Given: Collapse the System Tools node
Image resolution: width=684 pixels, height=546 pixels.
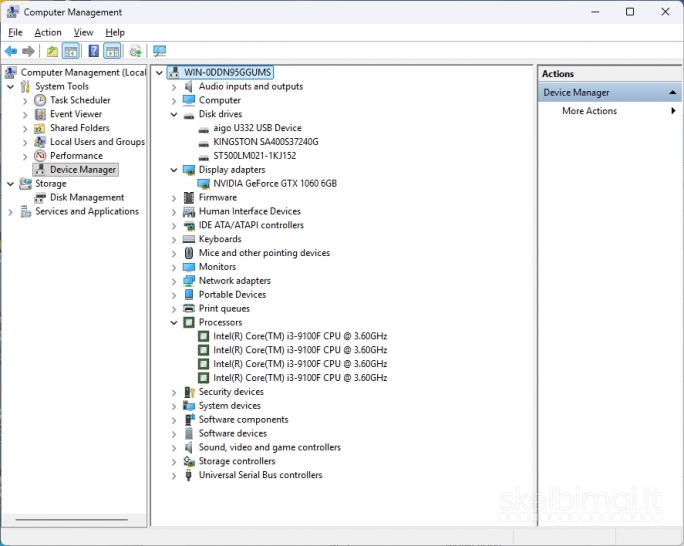Looking at the screenshot, I should (10, 87).
